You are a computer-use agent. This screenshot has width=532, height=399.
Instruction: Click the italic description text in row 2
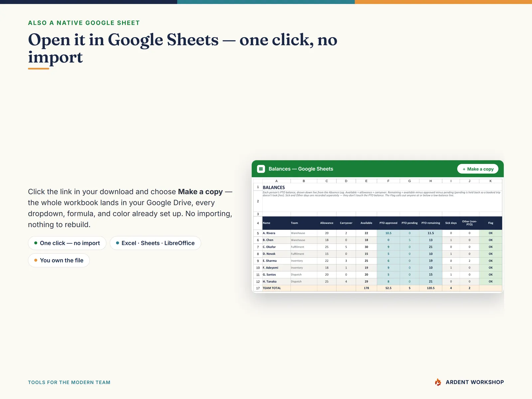tap(381, 194)
